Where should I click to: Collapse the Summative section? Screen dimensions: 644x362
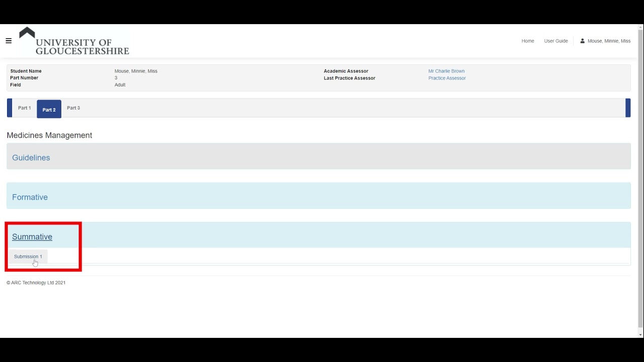[32, 237]
